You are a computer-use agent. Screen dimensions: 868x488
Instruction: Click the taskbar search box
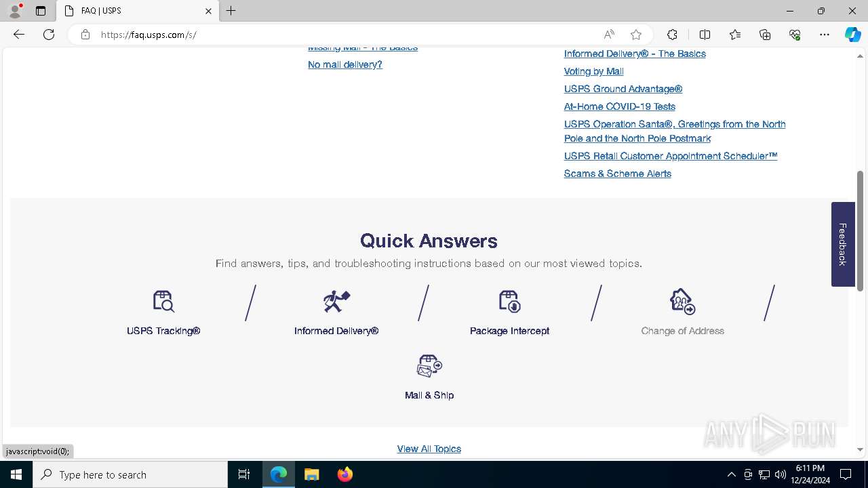pyautogui.click(x=130, y=474)
